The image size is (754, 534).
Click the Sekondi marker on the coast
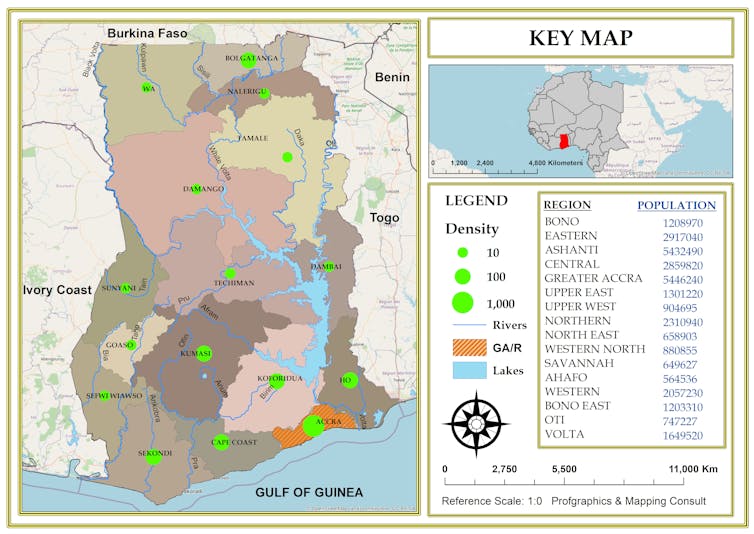coord(153,455)
